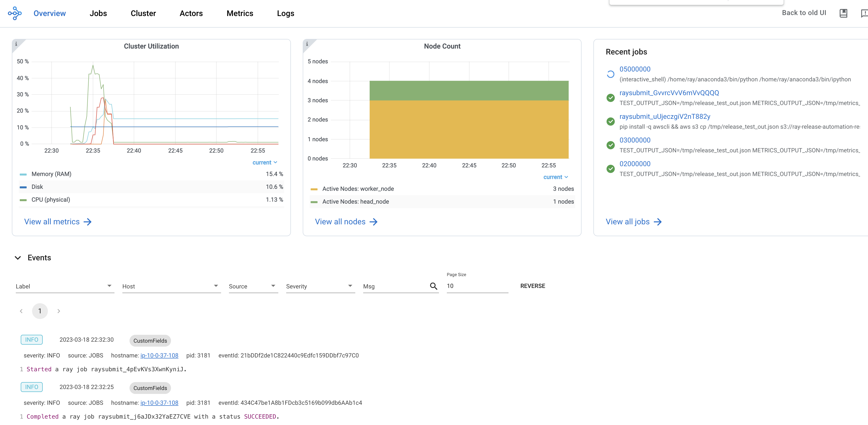Click the Ray logo icon
Image resolution: width=868 pixels, height=425 pixels.
[15, 14]
